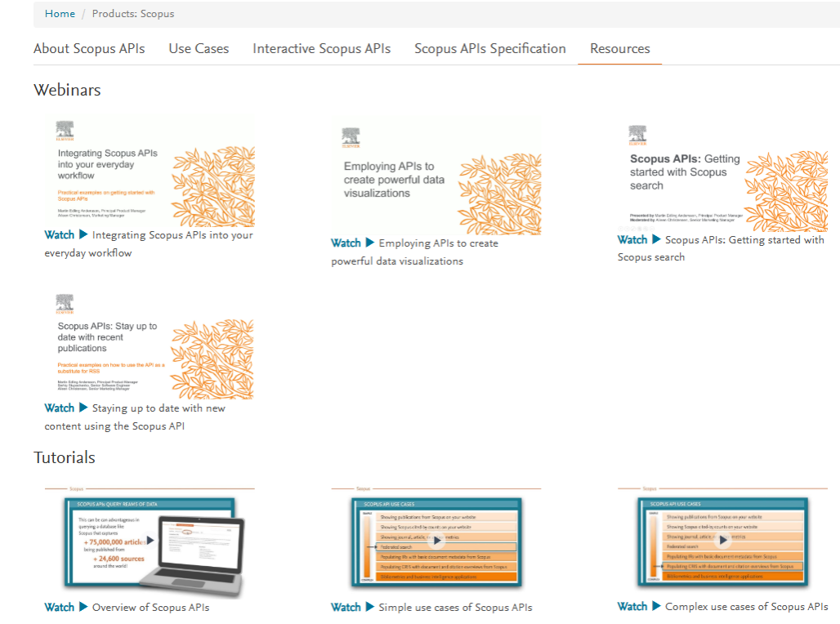
Task: Open the Integrating Scopus APIs webinar thumbnail
Action: click(150, 171)
